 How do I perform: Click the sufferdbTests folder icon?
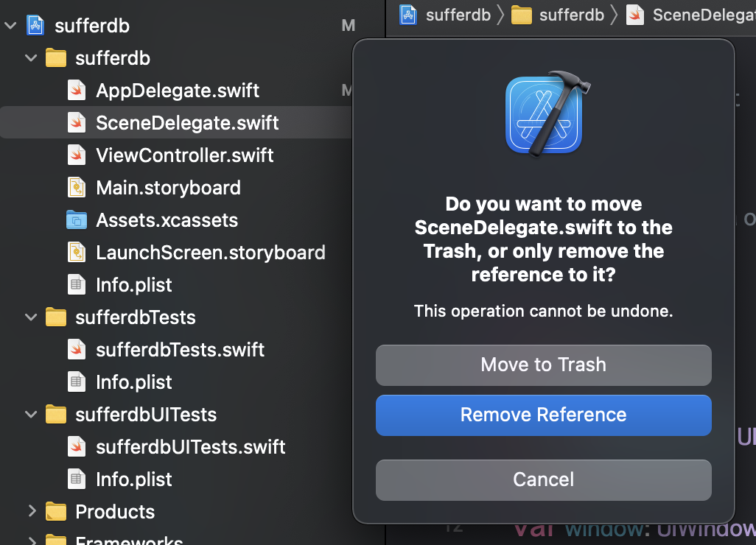click(56, 317)
